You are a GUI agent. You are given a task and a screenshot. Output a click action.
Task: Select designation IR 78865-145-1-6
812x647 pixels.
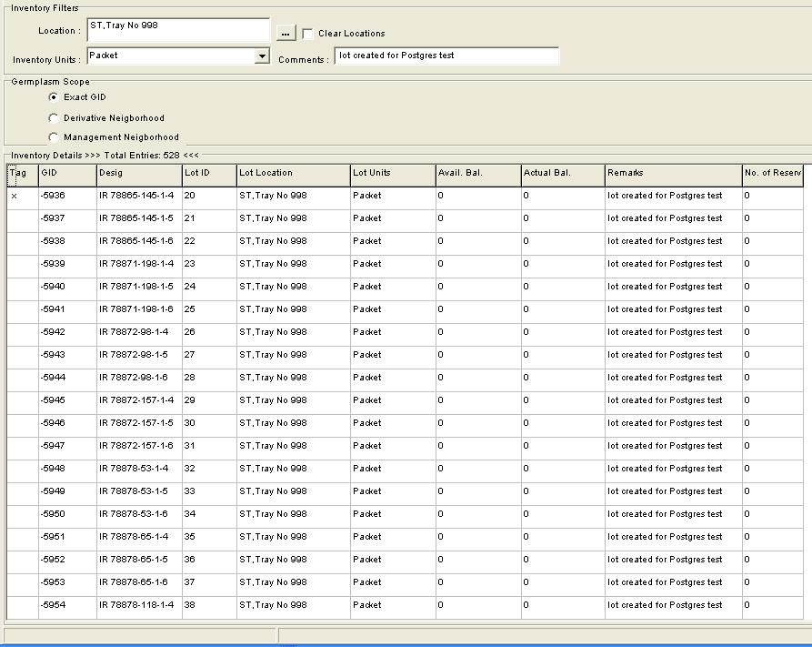[140, 244]
